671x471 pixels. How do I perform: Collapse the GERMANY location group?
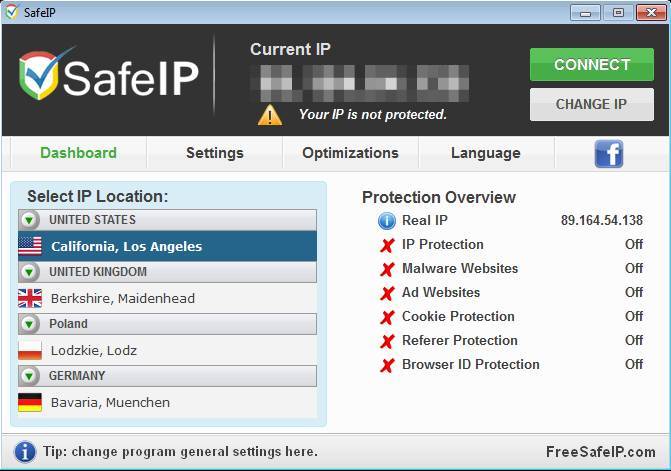click(30, 376)
